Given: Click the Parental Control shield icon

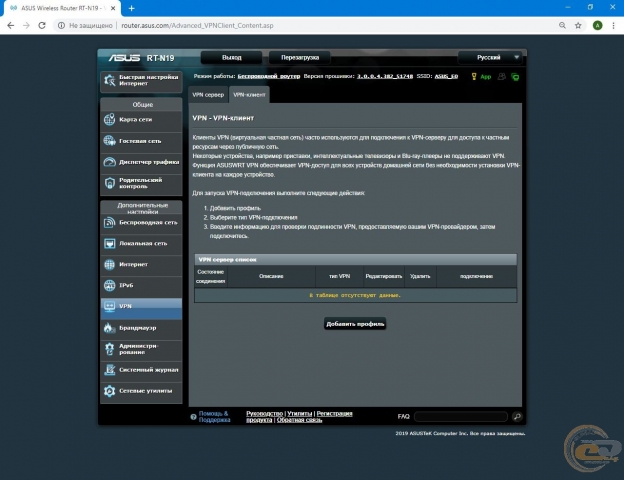Looking at the screenshot, I should coord(109,183).
